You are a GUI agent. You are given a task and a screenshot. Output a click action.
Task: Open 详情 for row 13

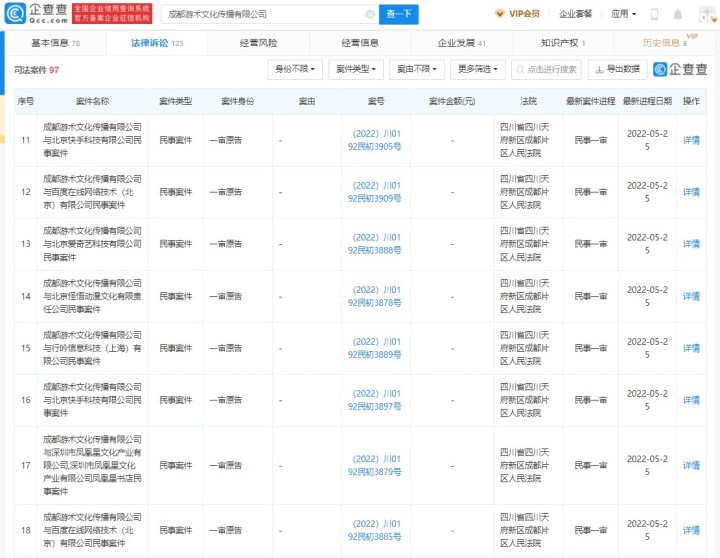[691, 244]
